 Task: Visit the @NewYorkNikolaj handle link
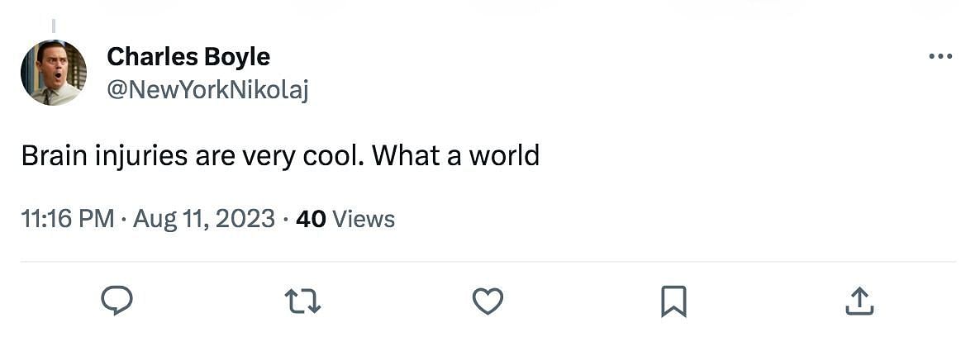(x=207, y=88)
